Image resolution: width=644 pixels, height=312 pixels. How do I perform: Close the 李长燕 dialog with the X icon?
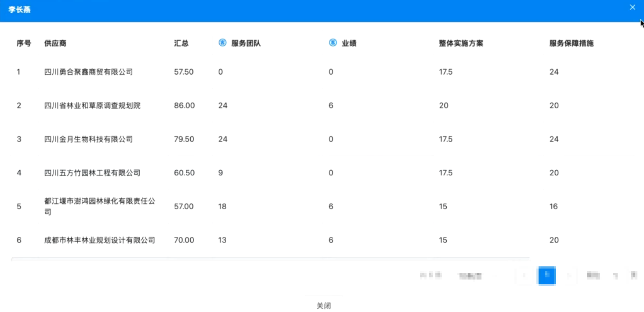pyautogui.click(x=633, y=7)
